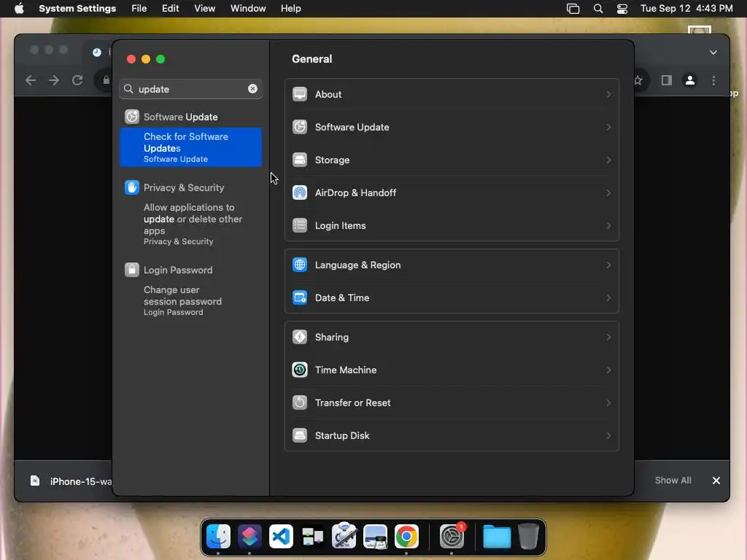Screen dimensions: 747x560
Task: Open the Chrome three-dot menu
Action: pos(713,80)
